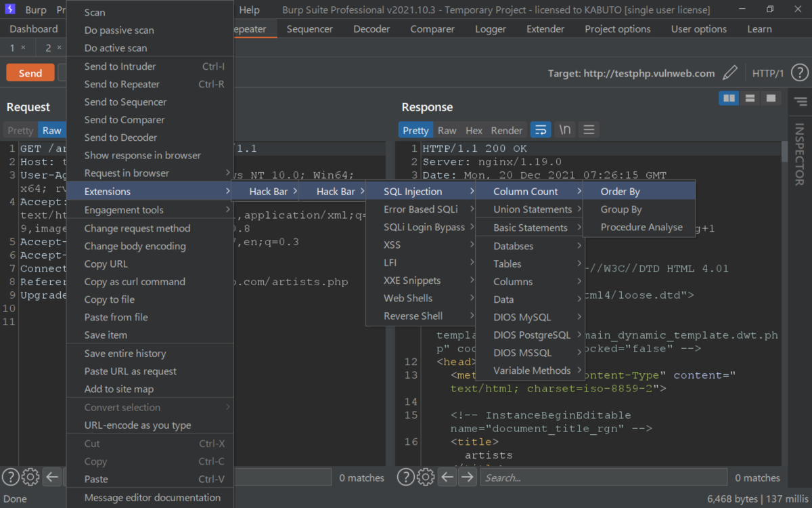The width and height of the screenshot is (812, 508).
Task: Select Show response in browser
Action: 150,155
